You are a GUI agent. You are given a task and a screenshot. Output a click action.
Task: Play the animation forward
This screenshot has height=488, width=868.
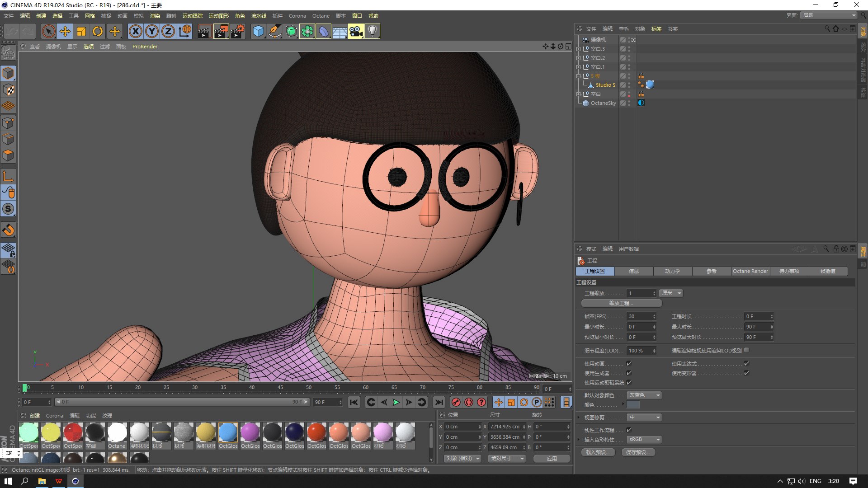[x=396, y=402]
